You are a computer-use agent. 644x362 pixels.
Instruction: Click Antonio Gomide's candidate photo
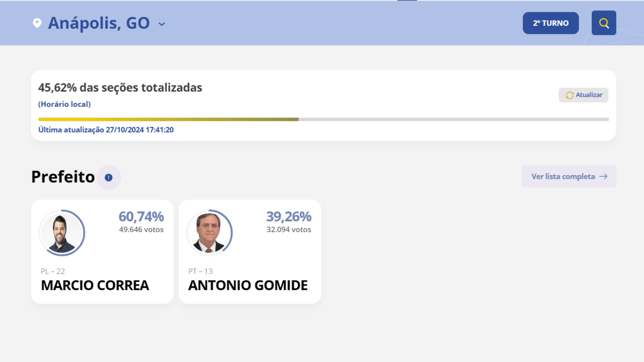pos(209,233)
